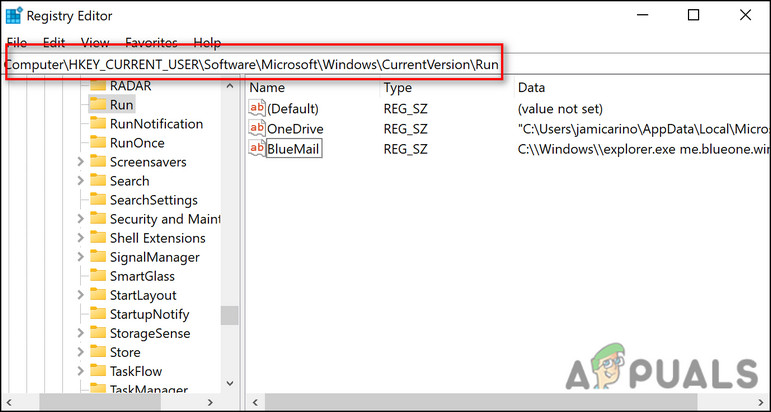Click the SearchSettings folder icon

pos(98,200)
